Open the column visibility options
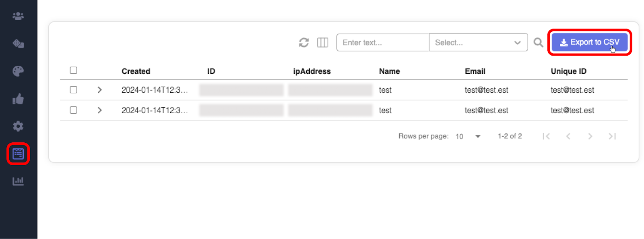The height and width of the screenshot is (239, 644). point(322,42)
